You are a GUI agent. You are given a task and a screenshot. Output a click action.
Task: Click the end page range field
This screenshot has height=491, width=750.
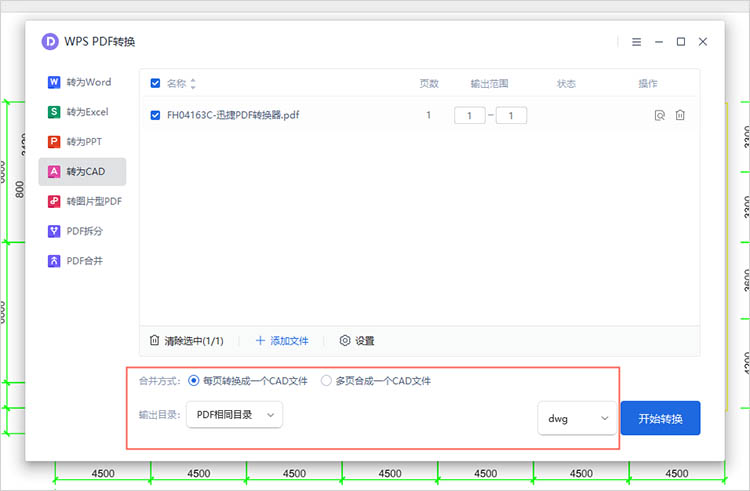[x=511, y=115]
